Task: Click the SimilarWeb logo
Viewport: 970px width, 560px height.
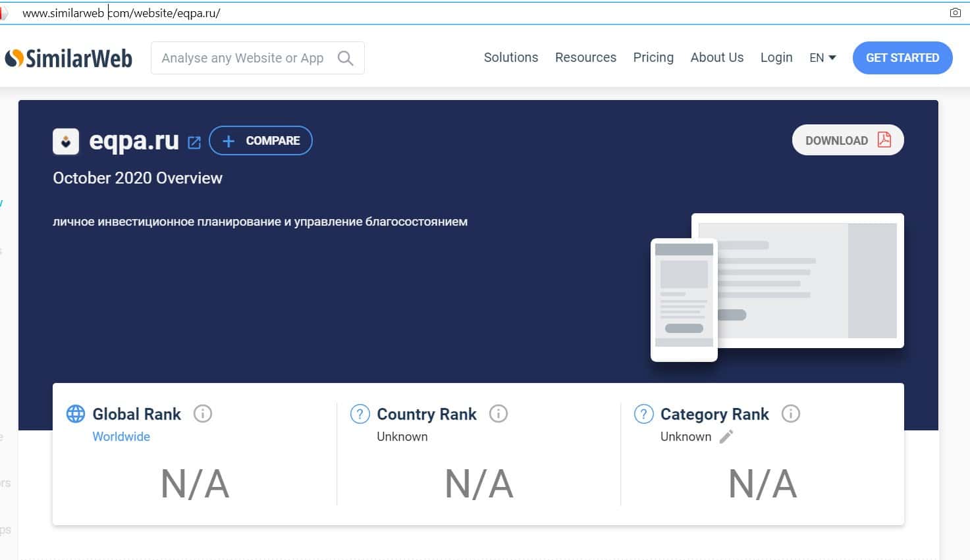Action: click(x=68, y=59)
